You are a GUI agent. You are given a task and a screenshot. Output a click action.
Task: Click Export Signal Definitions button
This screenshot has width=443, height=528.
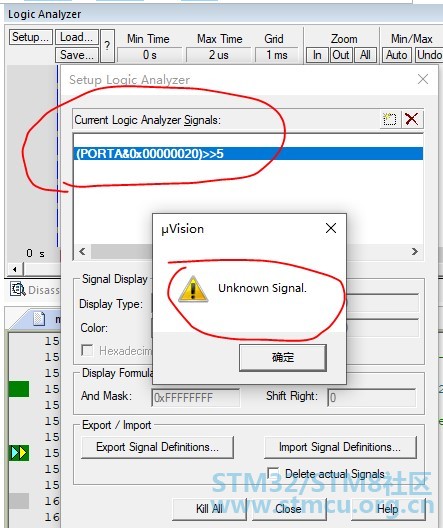tap(157, 448)
